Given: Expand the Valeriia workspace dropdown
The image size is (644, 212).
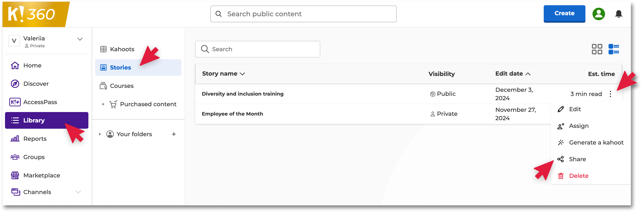Looking at the screenshot, I should (x=80, y=39).
